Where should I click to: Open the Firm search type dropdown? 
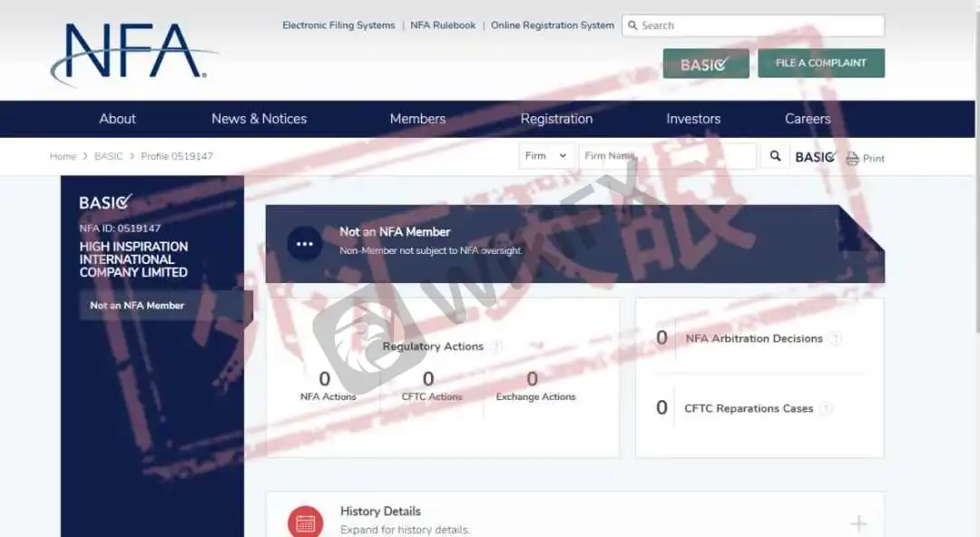546,156
